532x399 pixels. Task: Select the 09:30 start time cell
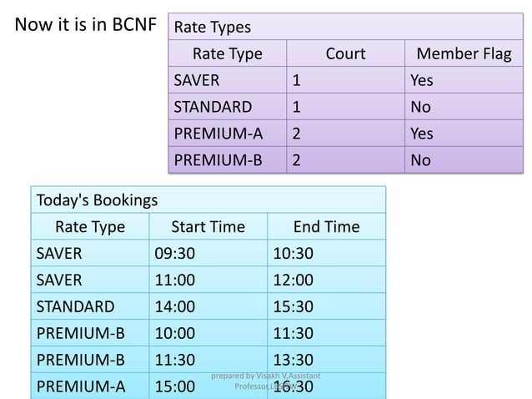208,253
